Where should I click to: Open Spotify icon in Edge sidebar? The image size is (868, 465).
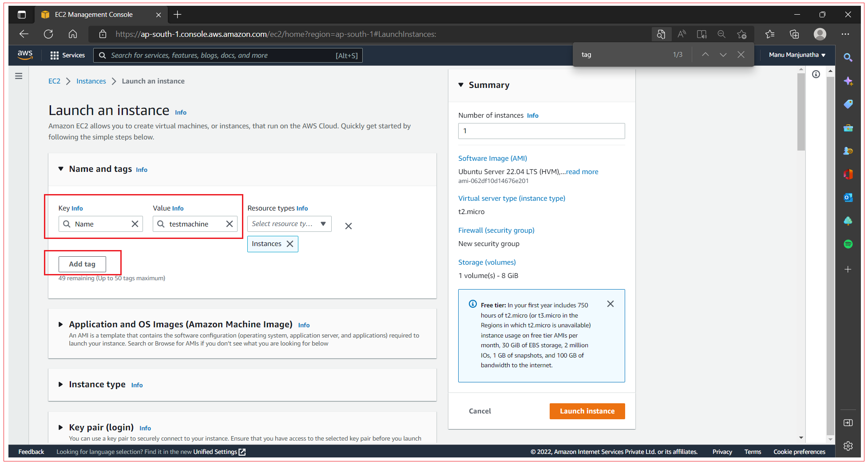(x=848, y=244)
